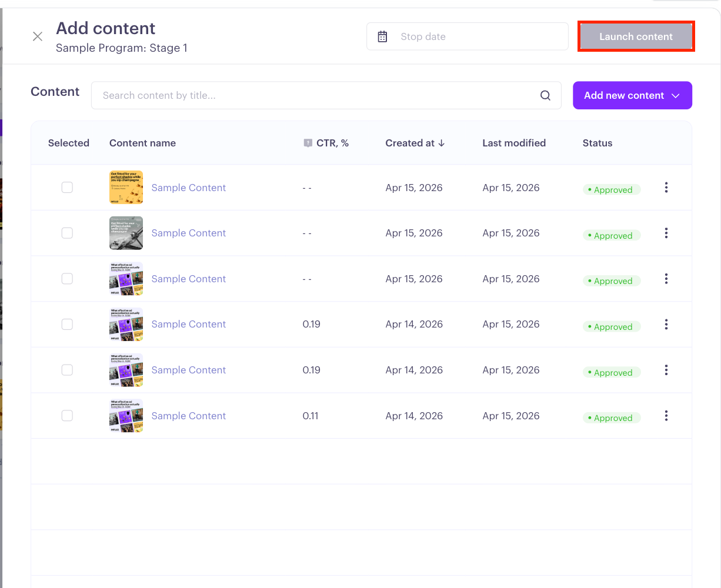Click the Status column header
Viewport: 721px width, 588px height.
pos(598,143)
